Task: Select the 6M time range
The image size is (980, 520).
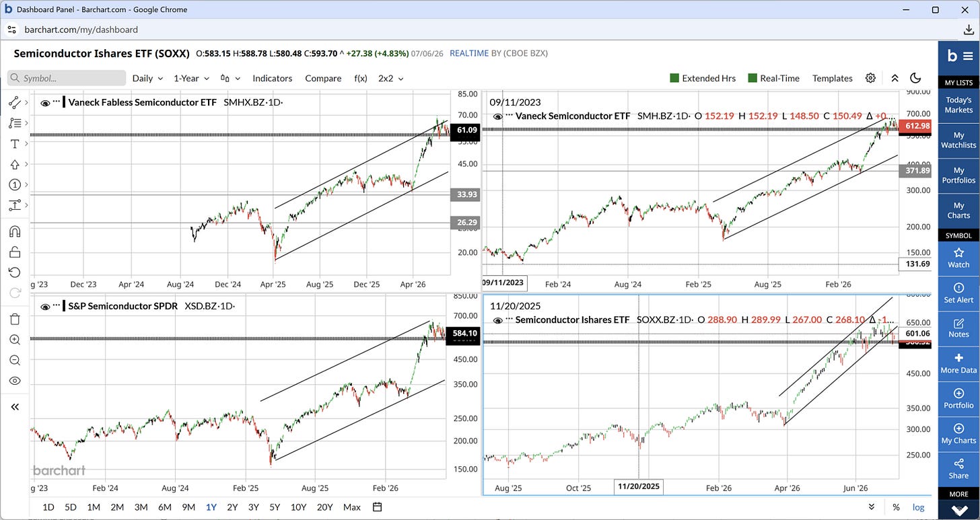Action: 165,507
